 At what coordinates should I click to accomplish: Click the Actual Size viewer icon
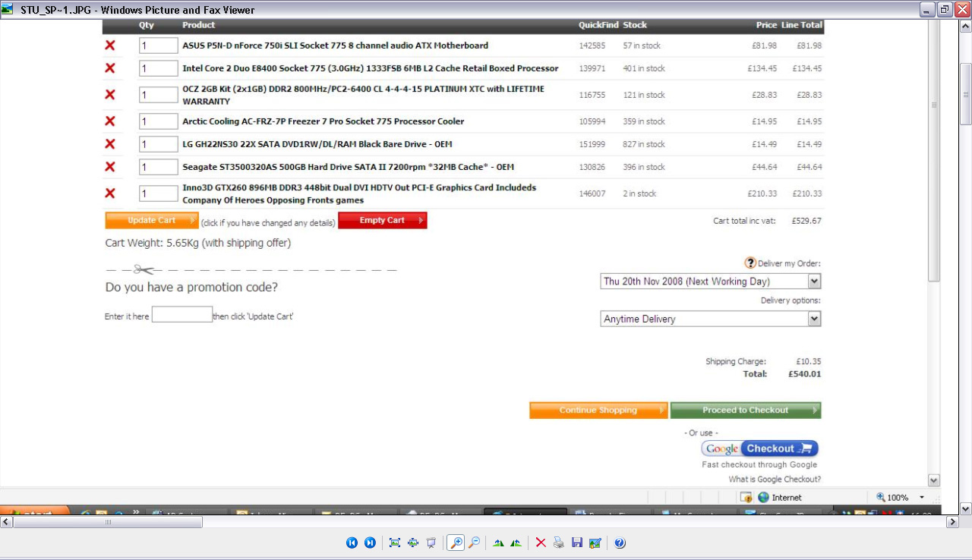(413, 543)
